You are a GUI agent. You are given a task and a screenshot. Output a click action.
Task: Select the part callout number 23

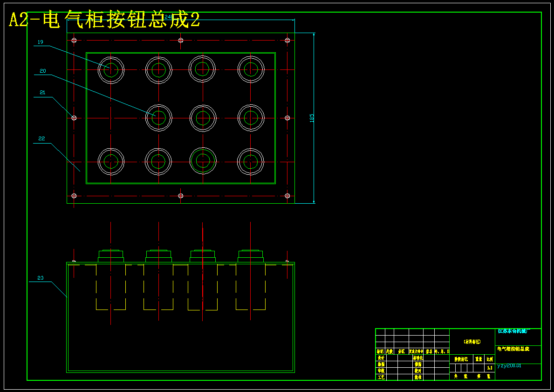click(x=41, y=278)
